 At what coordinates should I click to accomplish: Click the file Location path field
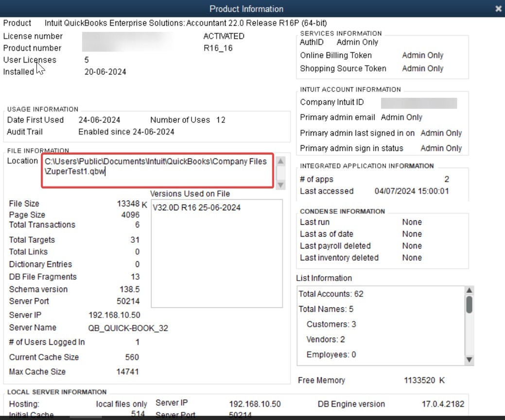(x=157, y=170)
